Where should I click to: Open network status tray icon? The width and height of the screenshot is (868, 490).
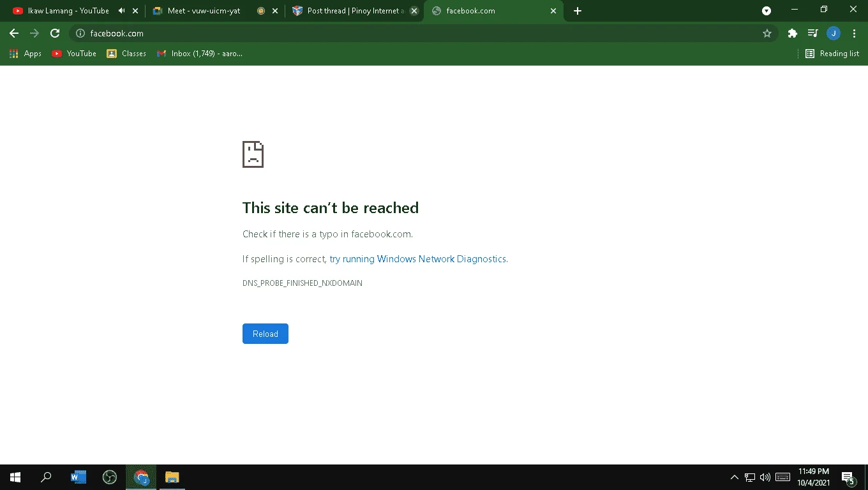pos(750,477)
